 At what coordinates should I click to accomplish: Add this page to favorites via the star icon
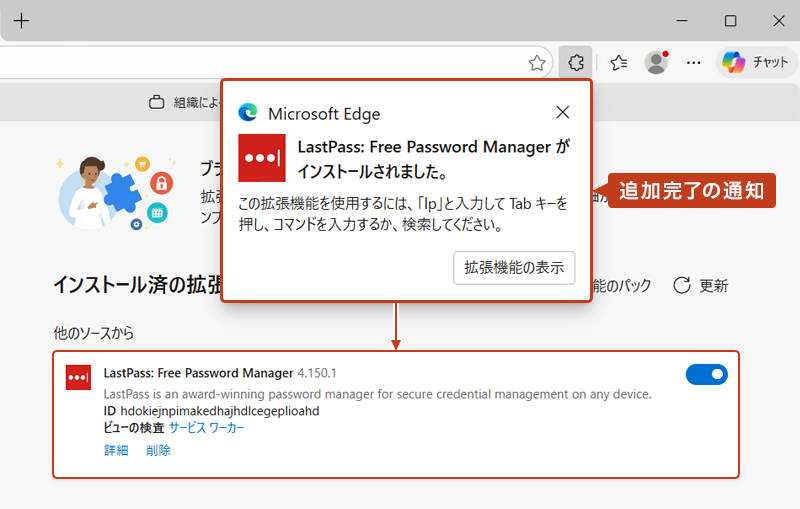[537, 63]
